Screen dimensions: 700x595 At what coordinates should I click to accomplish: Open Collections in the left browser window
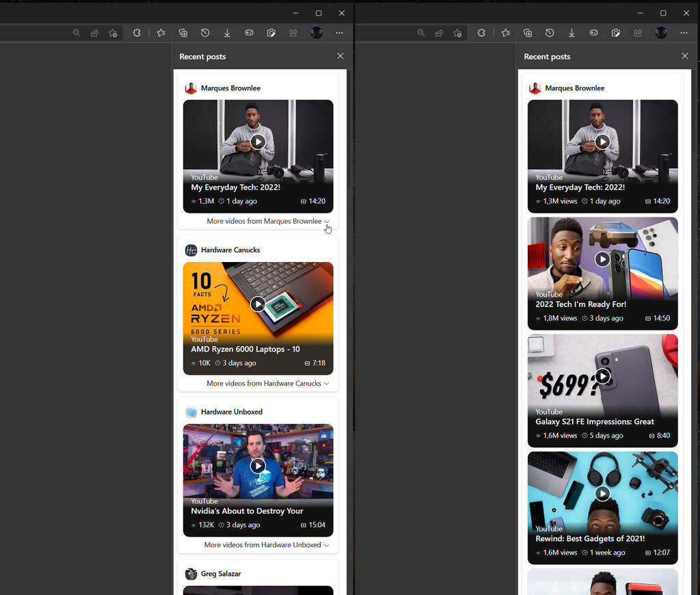point(183,32)
